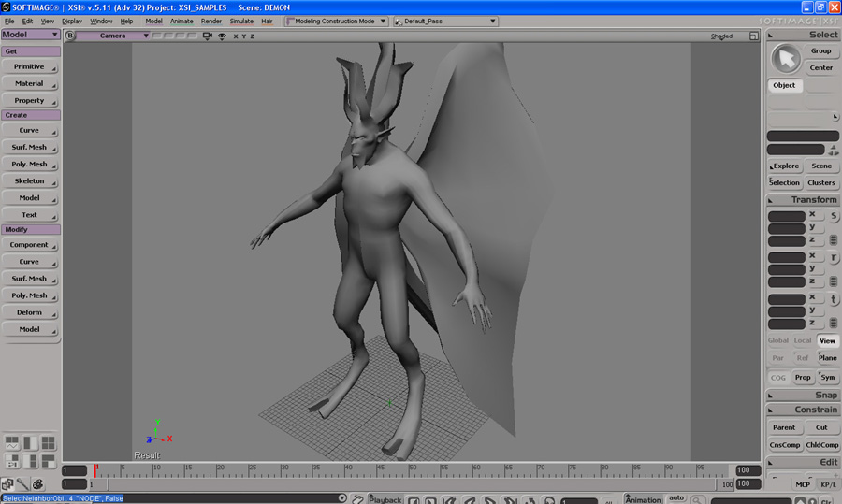Click the scale X value field
The image size is (842, 504).
(787, 216)
